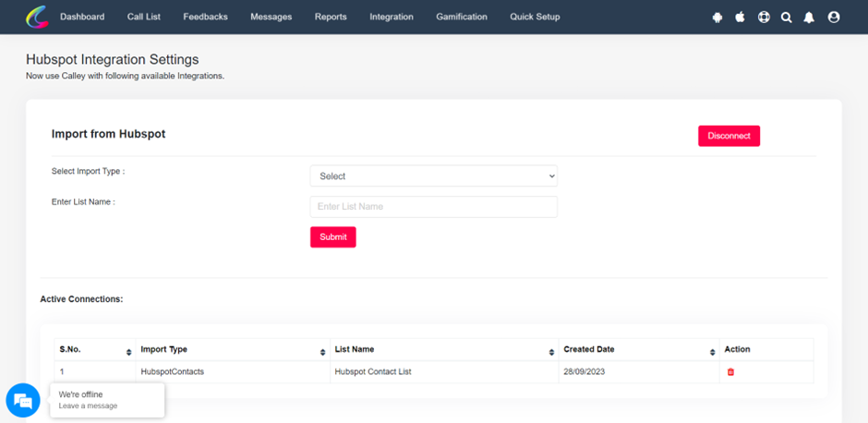Click the support lifebuoy icon

click(764, 18)
